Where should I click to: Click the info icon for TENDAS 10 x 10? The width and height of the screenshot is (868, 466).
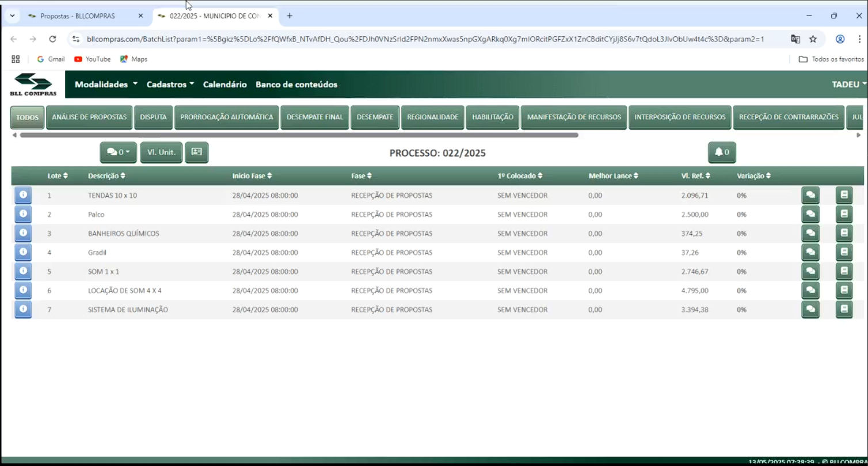click(23, 196)
